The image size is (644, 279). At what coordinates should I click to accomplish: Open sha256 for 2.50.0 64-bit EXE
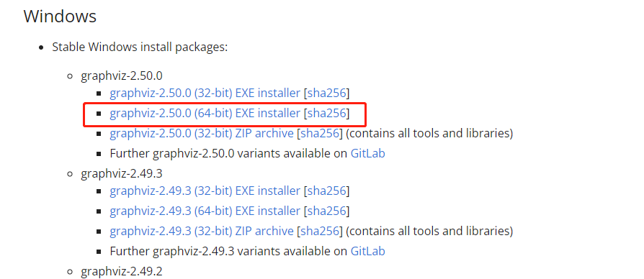[x=327, y=113]
